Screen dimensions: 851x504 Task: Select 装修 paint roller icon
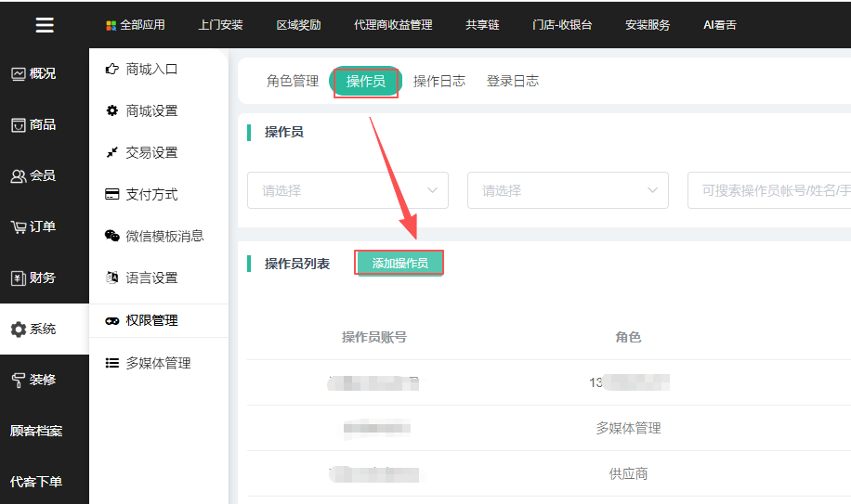pyautogui.click(x=18, y=380)
